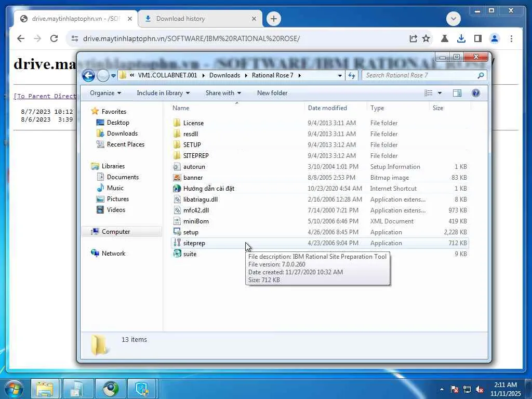Select the autorun setup information file icon

click(x=177, y=167)
